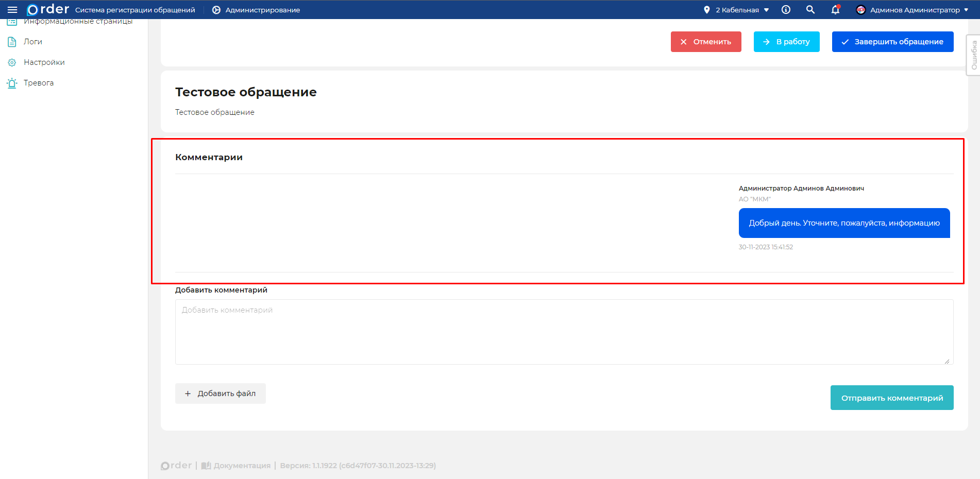Open Настройки in the sidebar
The height and width of the screenshot is (479, 980).
tap(44, 62)
